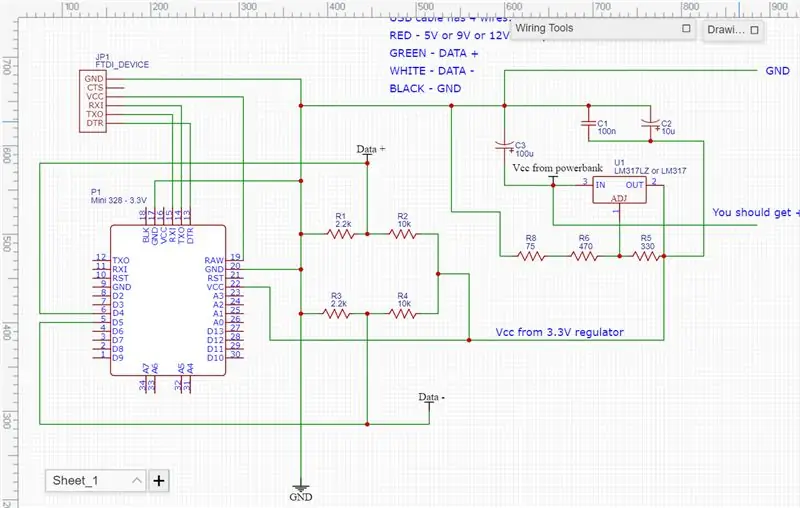Click the Data - net label
This screenshot has width=800, height=508.
(432, 397)
